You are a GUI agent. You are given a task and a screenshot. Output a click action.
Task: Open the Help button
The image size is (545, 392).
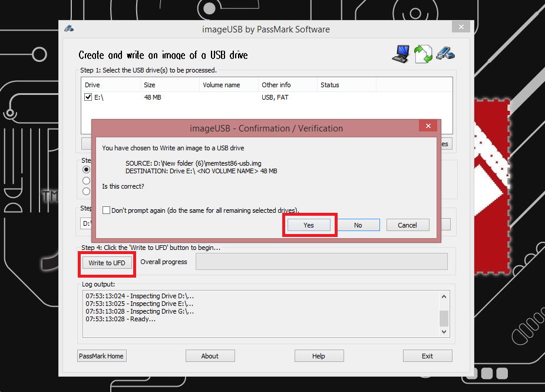coord(319,356)
